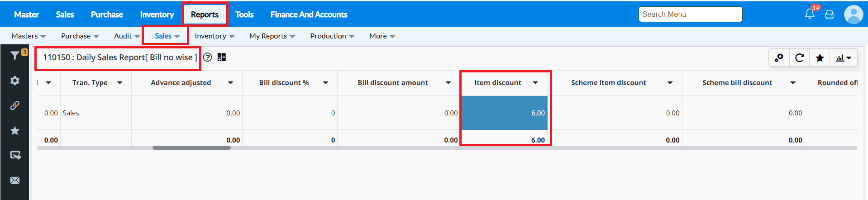Mark report as favorite with star button

point(820,58)
